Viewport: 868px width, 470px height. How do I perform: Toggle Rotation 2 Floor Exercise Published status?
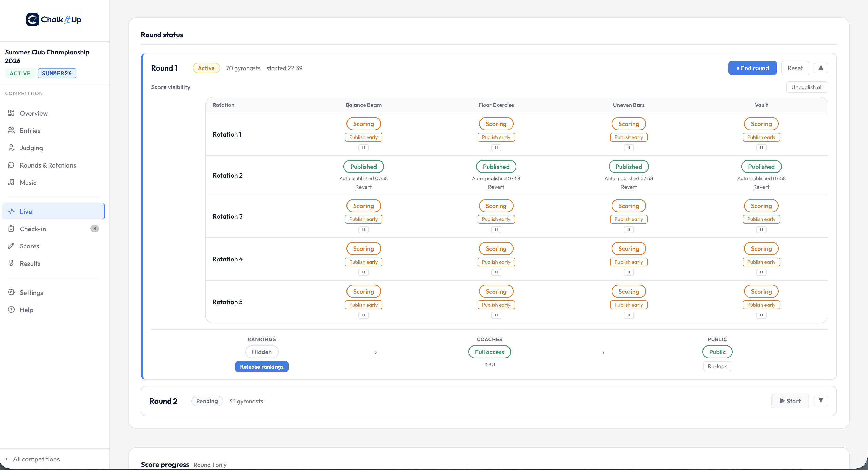(496, 167)
